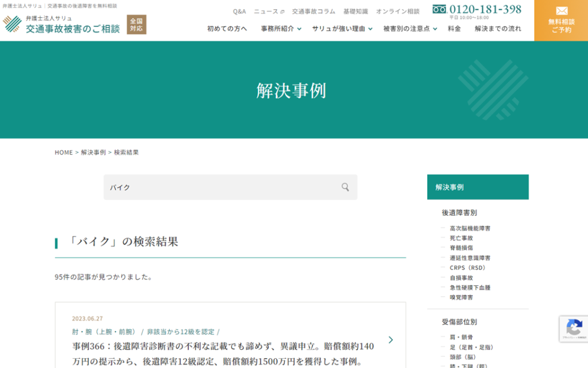Open the ニュース external link

[269, 11]
